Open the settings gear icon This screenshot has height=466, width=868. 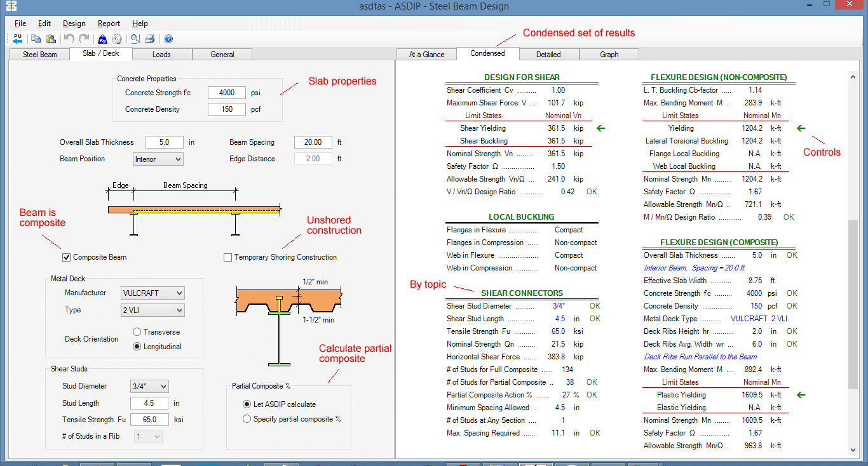117,39
